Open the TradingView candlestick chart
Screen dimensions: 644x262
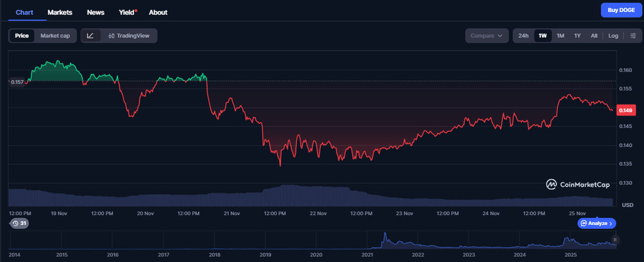(x=129, y=36)
